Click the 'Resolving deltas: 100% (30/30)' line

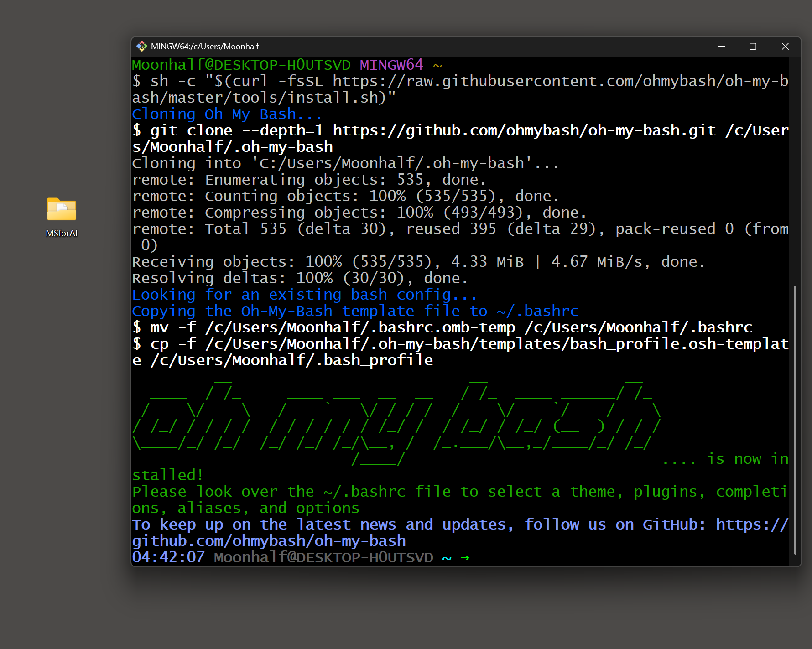[x=300, y=278]
